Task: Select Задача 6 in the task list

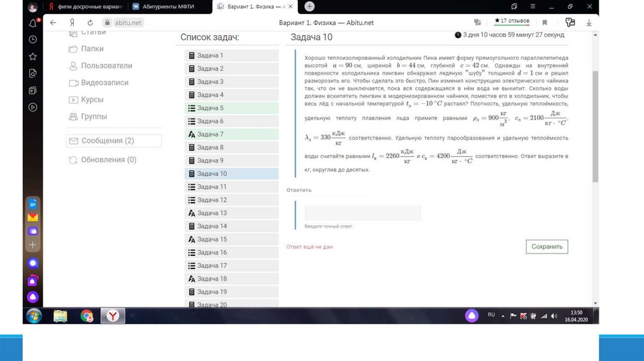Action: point(231,121)
